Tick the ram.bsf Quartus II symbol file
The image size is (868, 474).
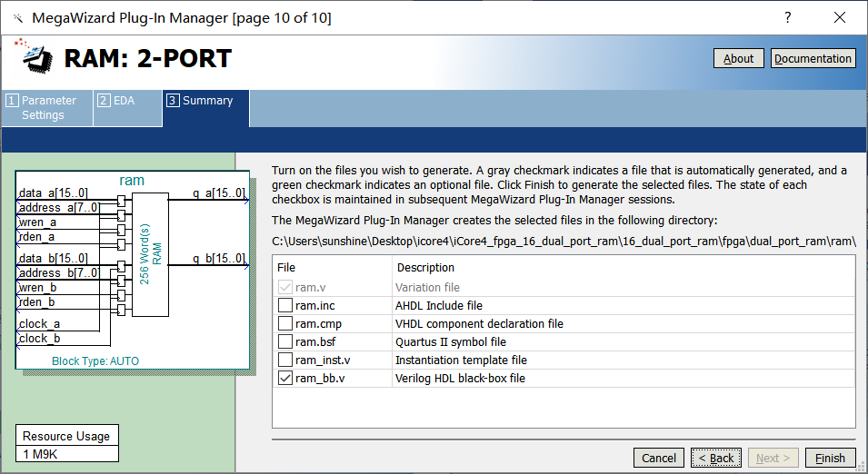point(285,342)
